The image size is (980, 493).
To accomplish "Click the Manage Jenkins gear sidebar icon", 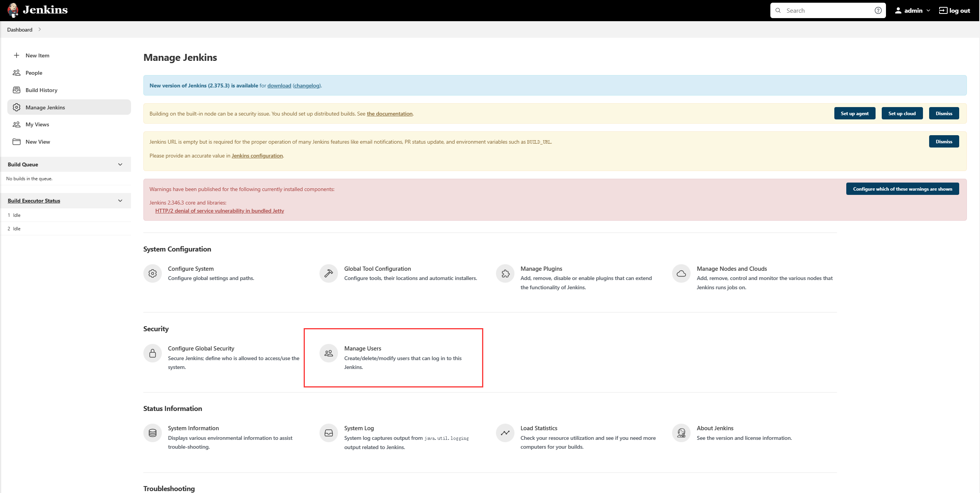I will [x=17, y=107].
